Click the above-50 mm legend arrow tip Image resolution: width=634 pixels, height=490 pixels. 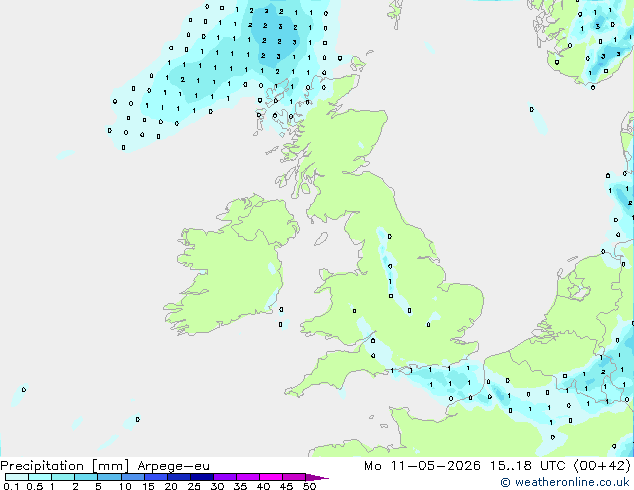[317, 477]
